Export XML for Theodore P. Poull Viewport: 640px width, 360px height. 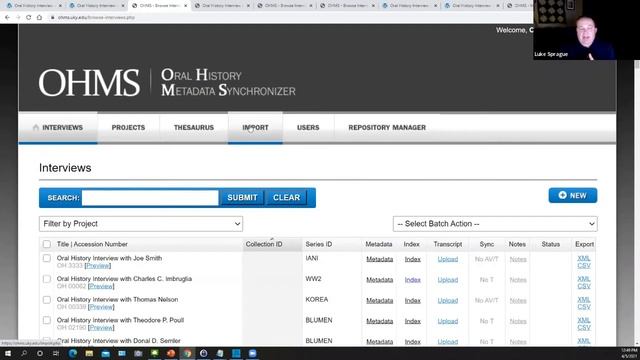coord(584,320)
